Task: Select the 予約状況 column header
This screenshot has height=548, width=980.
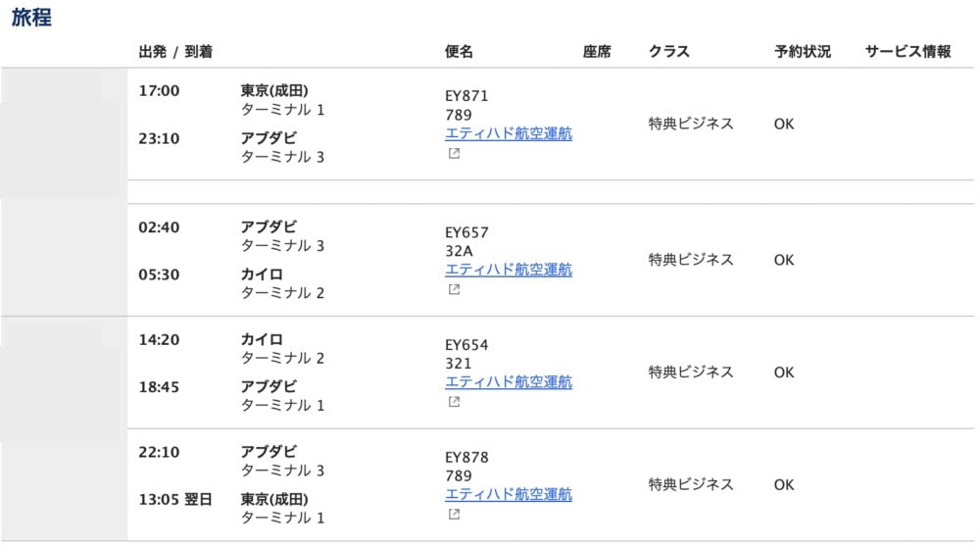Action: click(x=803, y=52)
